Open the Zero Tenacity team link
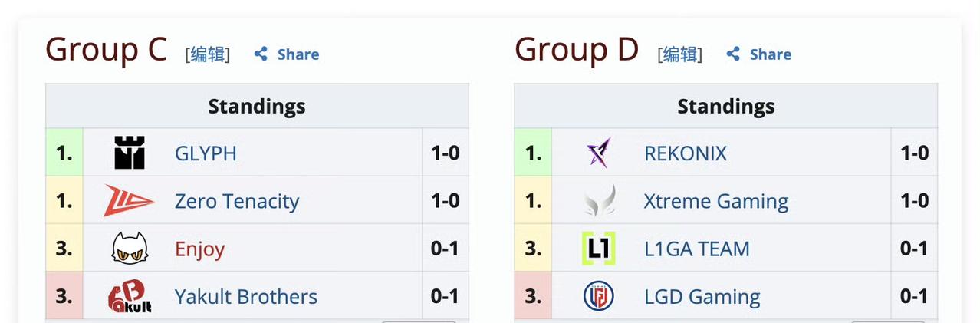The height and width of the screenshot is (323, 980). pos(237,201)
